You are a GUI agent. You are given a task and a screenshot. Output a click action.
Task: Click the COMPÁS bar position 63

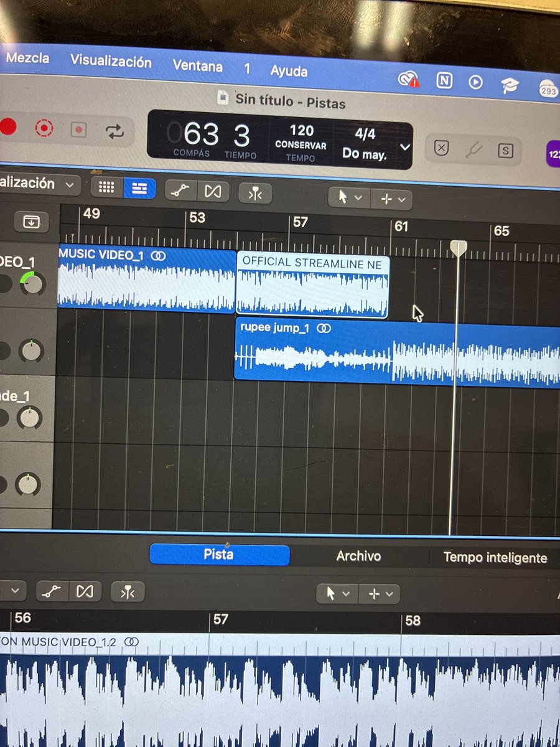[202, 134]
